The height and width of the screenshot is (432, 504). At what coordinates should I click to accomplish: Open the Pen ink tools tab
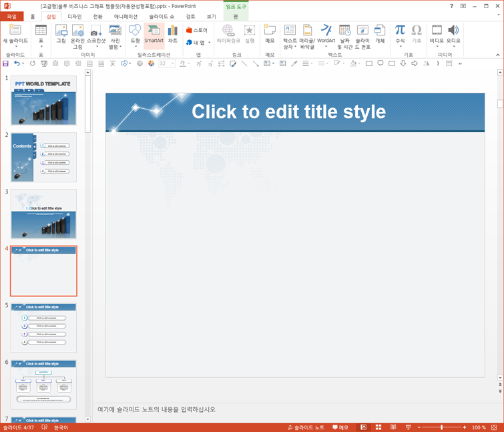[236, 17]
